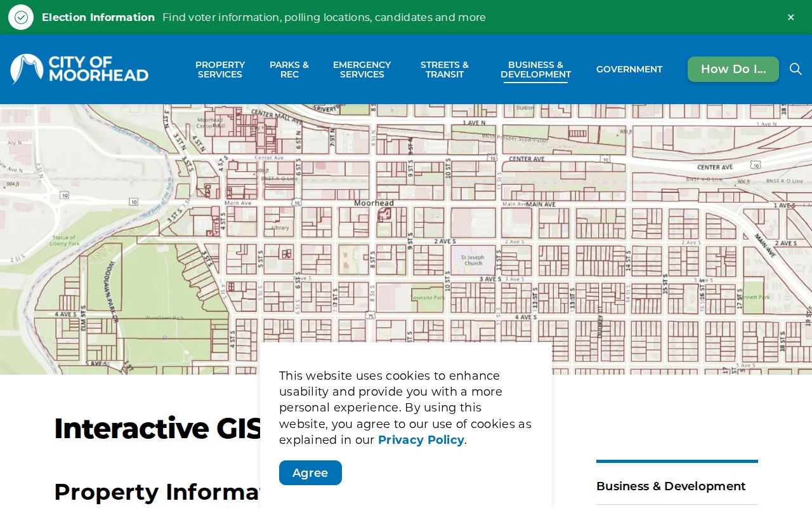Click the green checkmark election icon
Screen dimensions: 812x508
[x=21, y=17]
